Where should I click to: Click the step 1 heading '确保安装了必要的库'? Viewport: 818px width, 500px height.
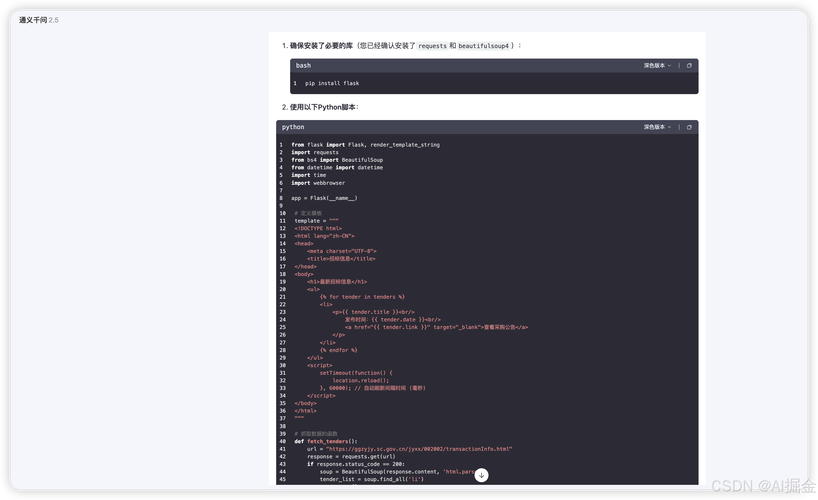click(321, 46)
